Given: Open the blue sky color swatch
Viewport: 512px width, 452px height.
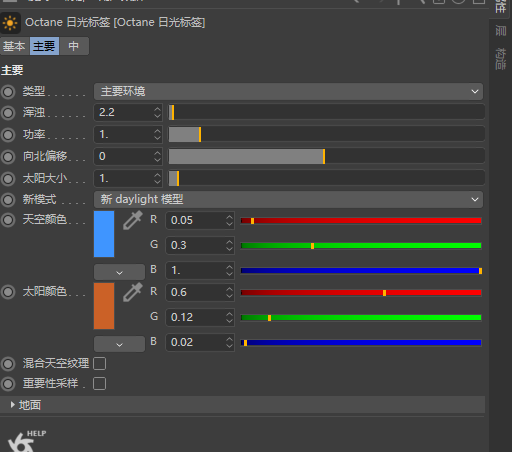Looking at the screenshot, I should click(104, 234).
